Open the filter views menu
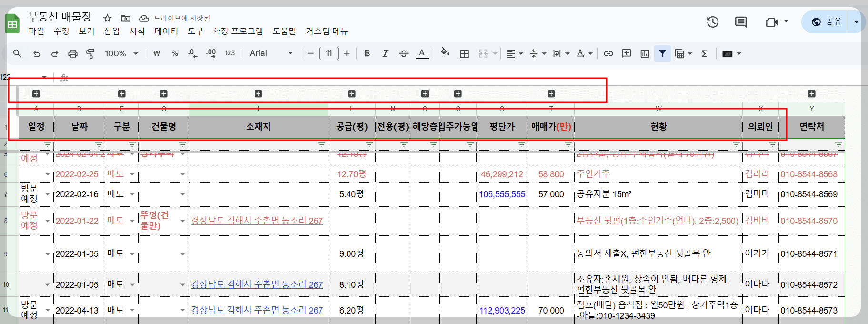Screen dimensions: 868x324 point(683,53)
